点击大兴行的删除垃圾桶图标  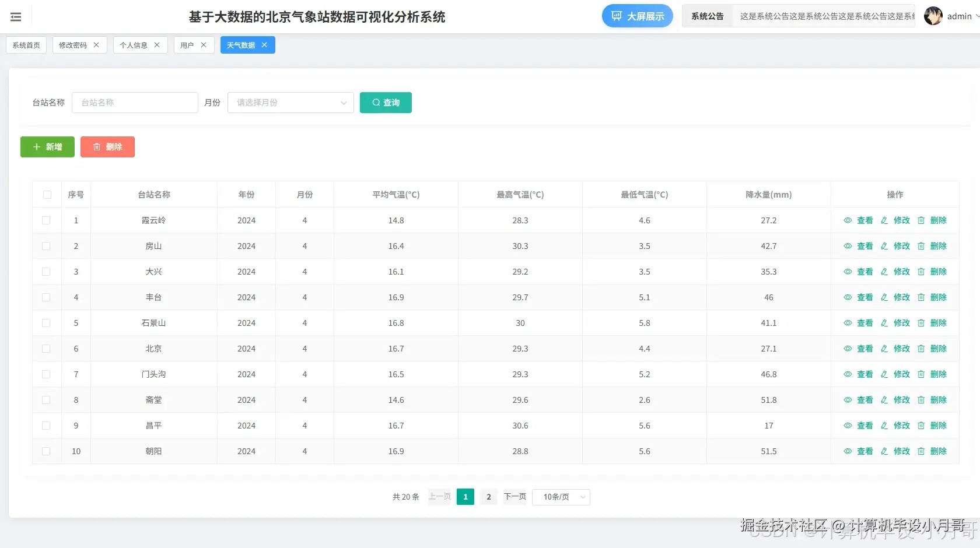tap(922, 272)
